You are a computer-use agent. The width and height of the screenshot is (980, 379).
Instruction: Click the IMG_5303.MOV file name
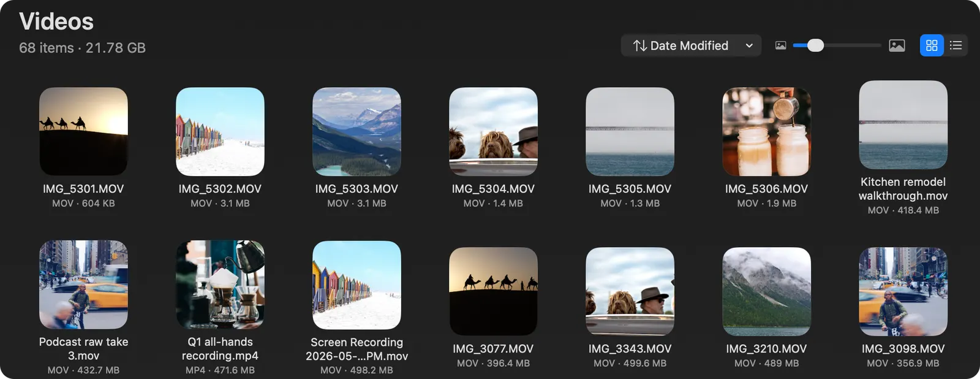(x=356, y=189)
